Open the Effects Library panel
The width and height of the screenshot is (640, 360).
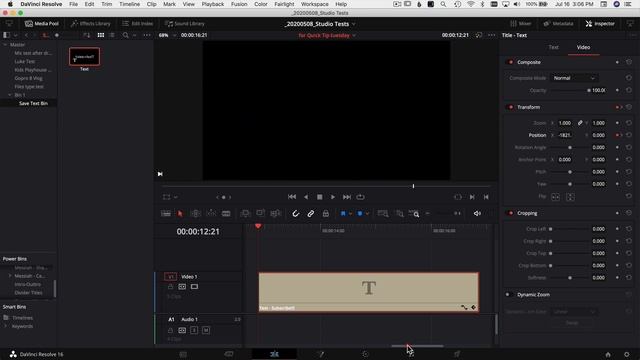pyautogui.click(x=91, y=24)
